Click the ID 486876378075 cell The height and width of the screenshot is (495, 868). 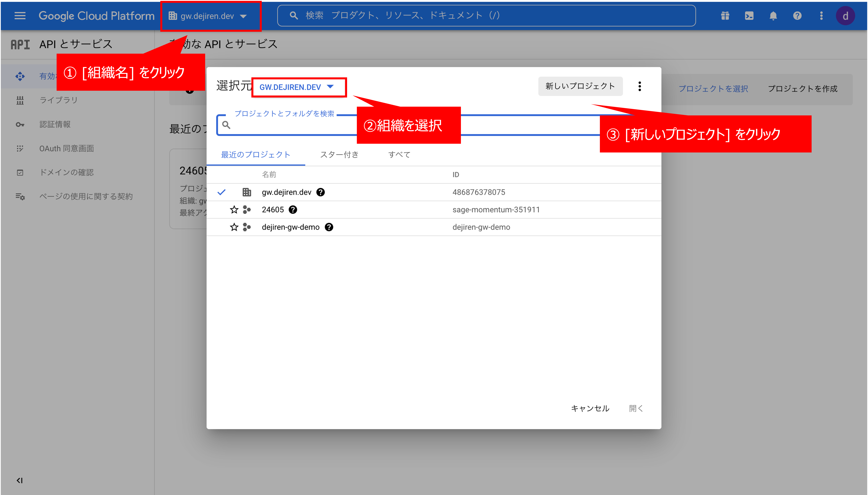479,192
